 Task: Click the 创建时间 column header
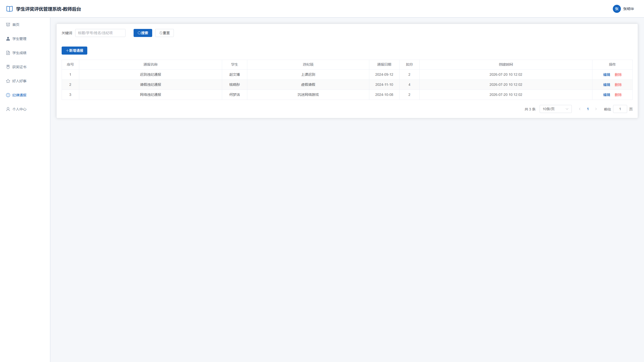[x=506, y=64]
